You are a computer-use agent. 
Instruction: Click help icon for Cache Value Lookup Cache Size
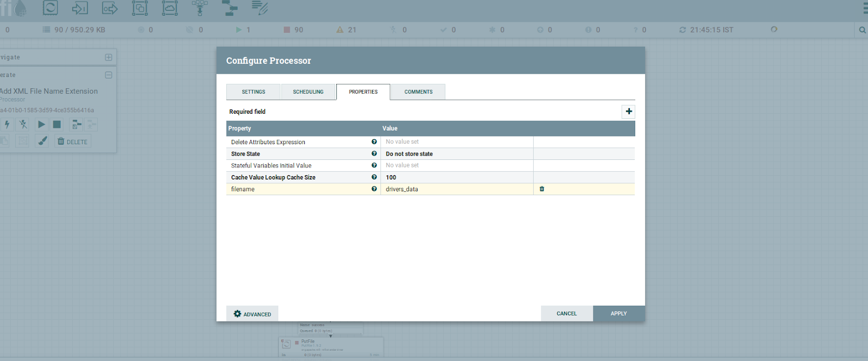tap(374, 177)
